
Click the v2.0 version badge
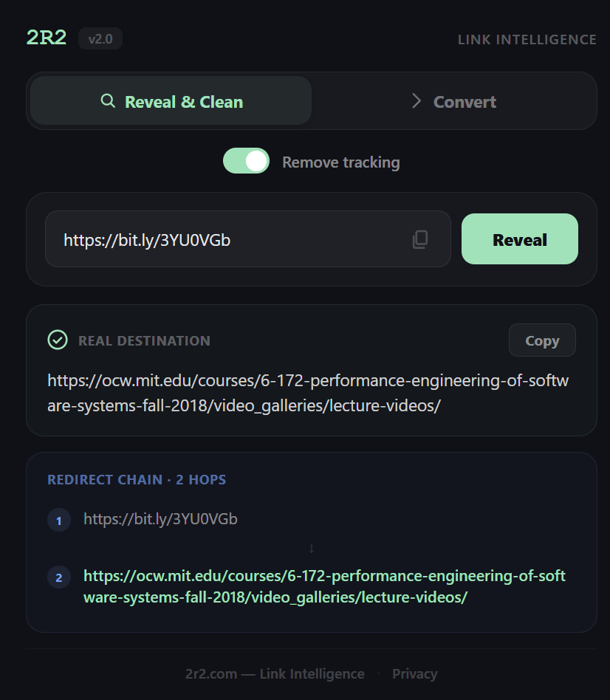point(100,38)
